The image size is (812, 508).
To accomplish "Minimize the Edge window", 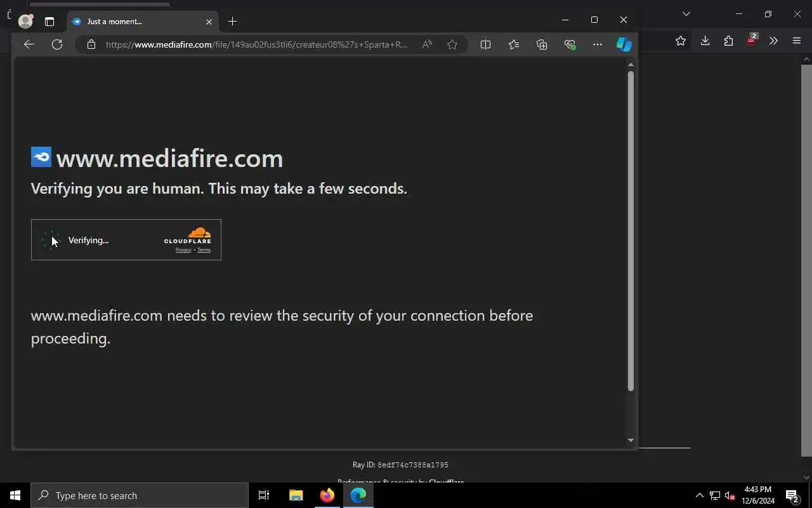I will 565,20.
